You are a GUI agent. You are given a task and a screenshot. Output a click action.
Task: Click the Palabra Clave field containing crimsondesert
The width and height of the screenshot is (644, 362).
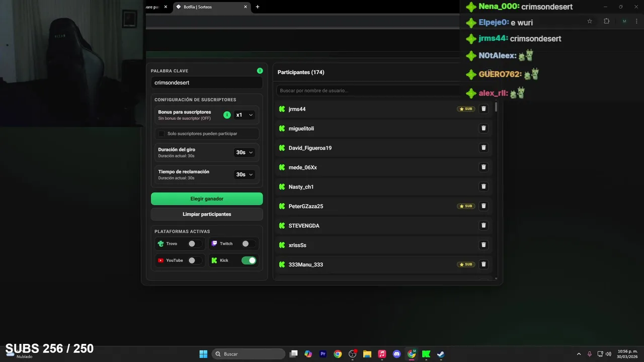(x=207, y=82)
